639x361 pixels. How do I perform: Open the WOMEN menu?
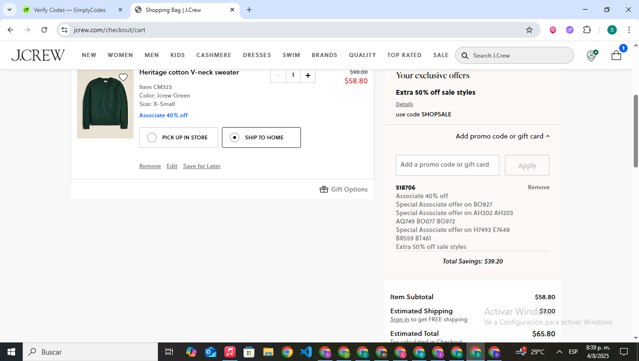click(x=120, y=55)
